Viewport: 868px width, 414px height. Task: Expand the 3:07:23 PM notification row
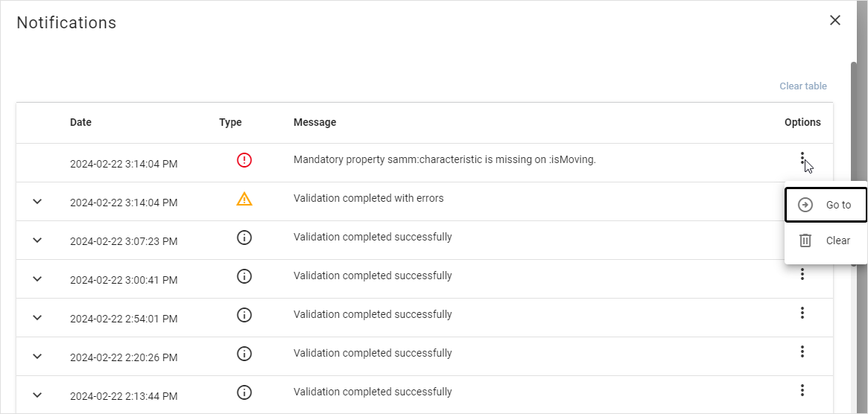(38, 240)
